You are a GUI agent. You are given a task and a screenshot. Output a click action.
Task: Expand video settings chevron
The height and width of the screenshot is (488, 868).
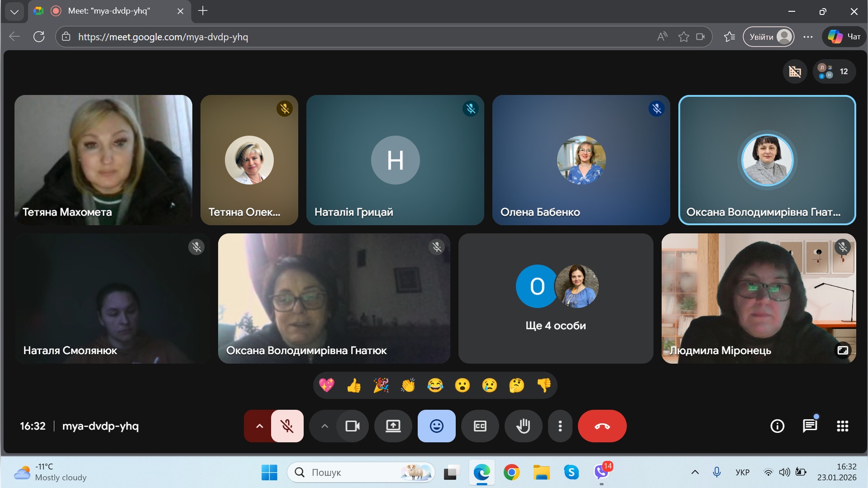[325, 426]
